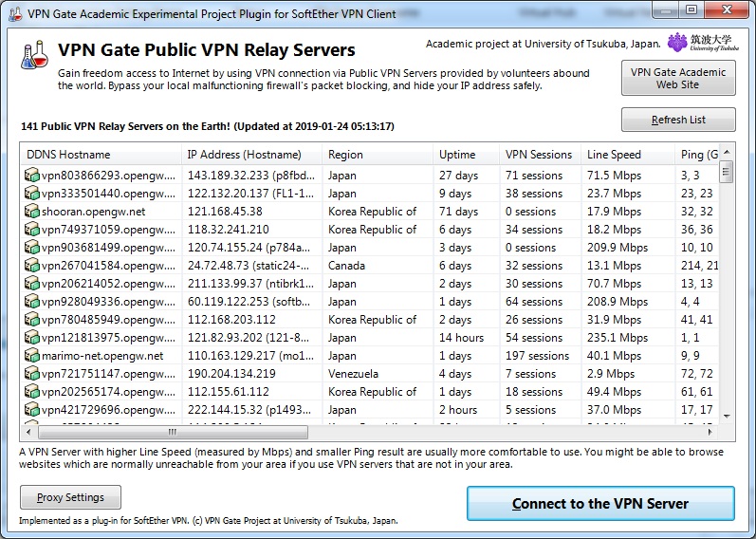The height and width of the screenshot is (539, 756).
Task: Sort servers by Uptime column header
Action: [465, 155]
